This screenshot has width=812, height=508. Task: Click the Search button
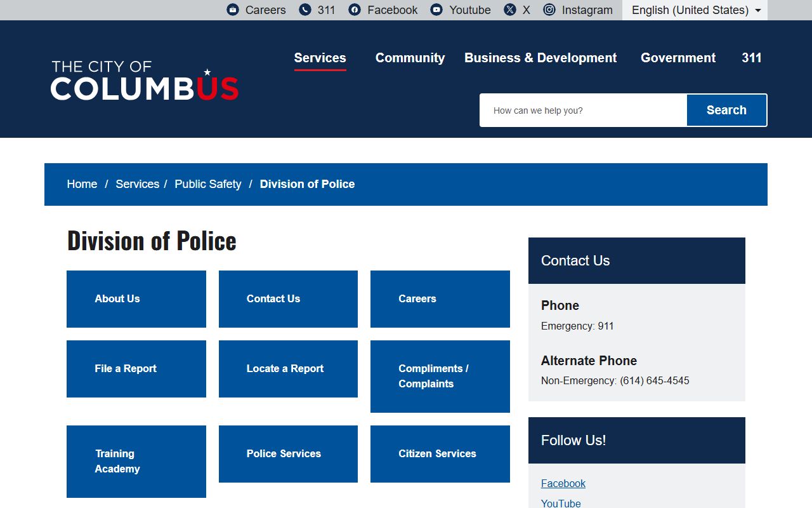tap(726, 110)
